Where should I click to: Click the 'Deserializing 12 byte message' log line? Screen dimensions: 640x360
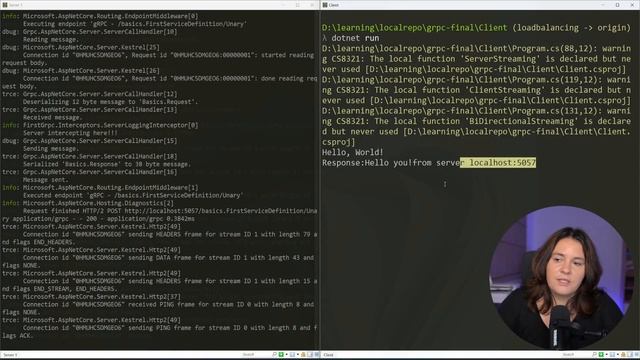[x=111, y=102]
